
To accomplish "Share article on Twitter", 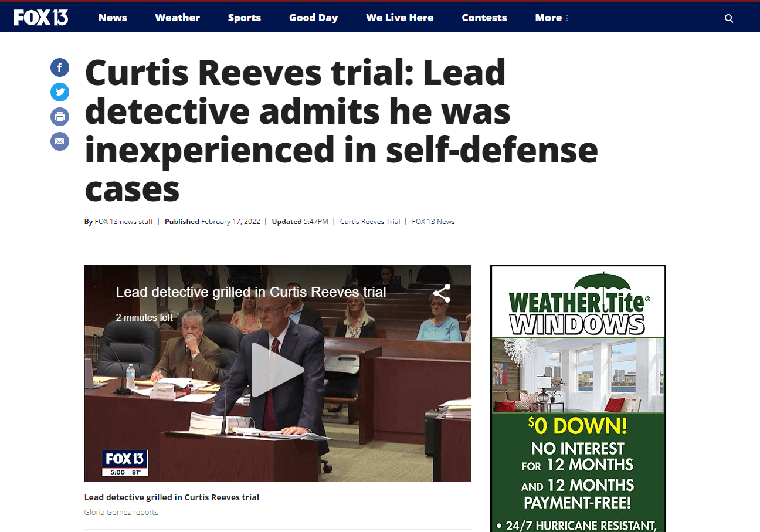I will coord(60,92).
